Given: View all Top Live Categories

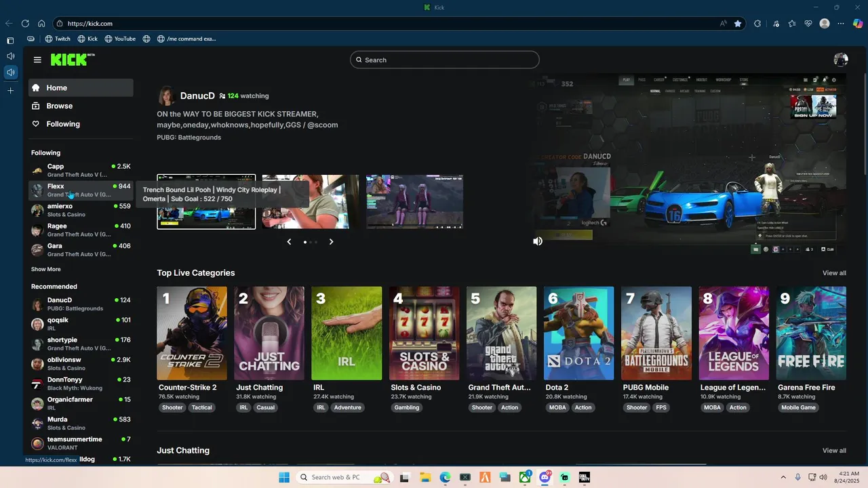Looking at the screenshot, I should [834, 273].
